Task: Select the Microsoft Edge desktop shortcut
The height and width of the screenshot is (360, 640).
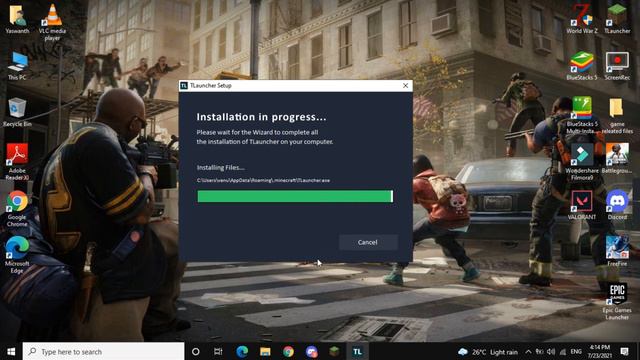Action: coord(17,255)
